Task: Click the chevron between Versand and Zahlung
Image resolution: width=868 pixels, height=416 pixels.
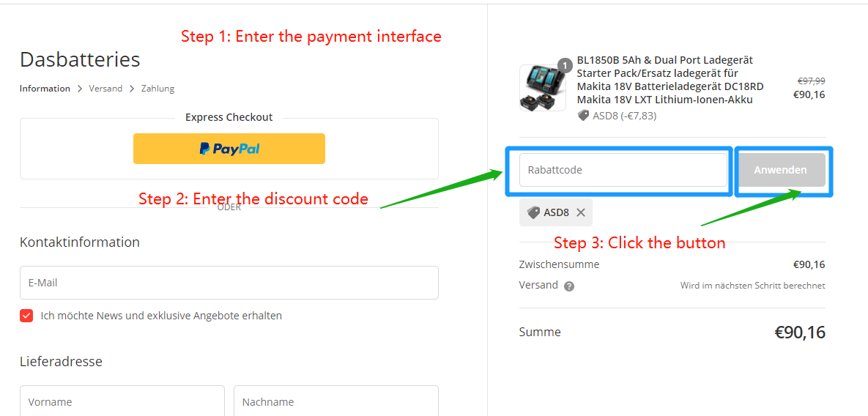Action: pos(132,89)
